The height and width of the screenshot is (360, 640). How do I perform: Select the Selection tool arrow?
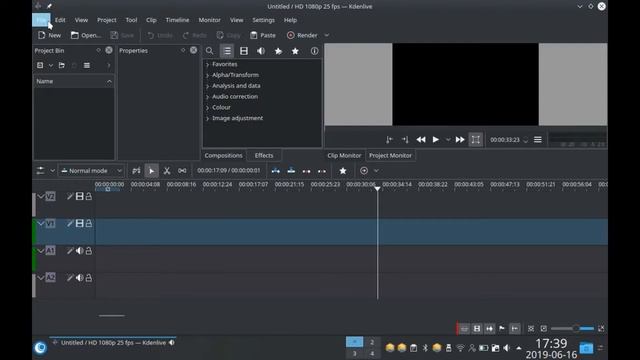click(x=151, y=171)
